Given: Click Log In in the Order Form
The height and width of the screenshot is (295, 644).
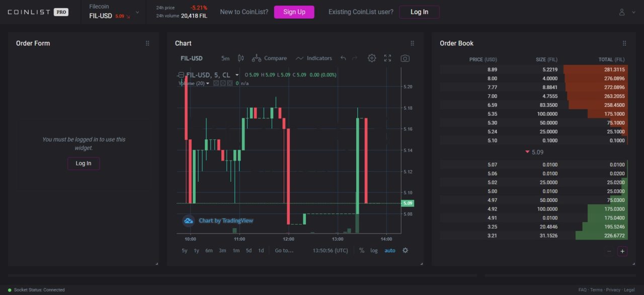Looking at the screenshot, I should [x=84, y=164].
